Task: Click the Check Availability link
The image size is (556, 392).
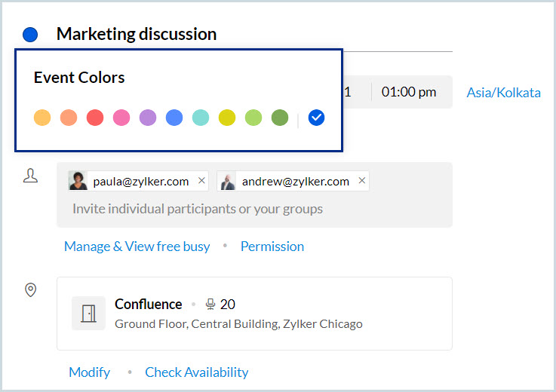Action: pyautogui.click(x=197, y=372)
